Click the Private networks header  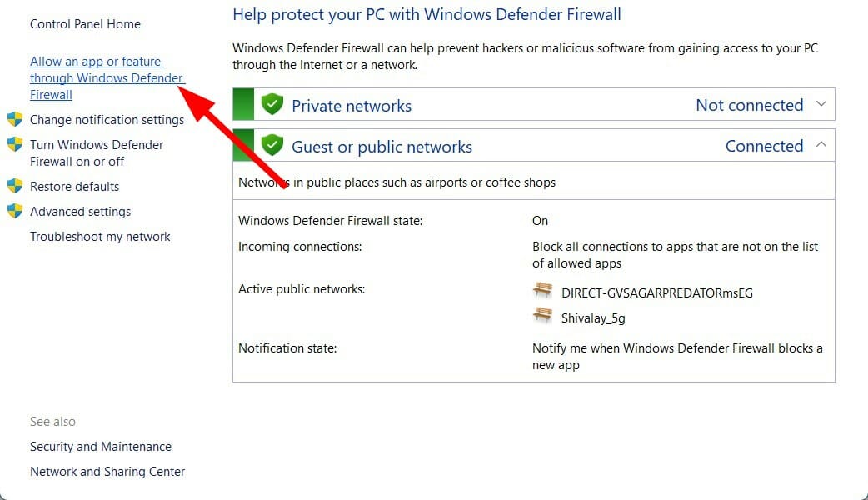pyautogui.click(x=534, y=104)
